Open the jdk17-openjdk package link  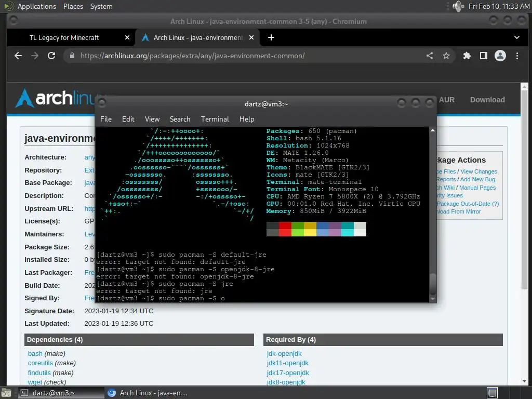point(288,373)
